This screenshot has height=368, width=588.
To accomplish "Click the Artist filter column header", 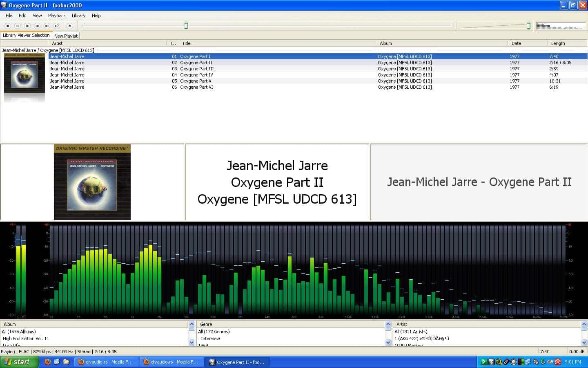I will tap(487, 324).
